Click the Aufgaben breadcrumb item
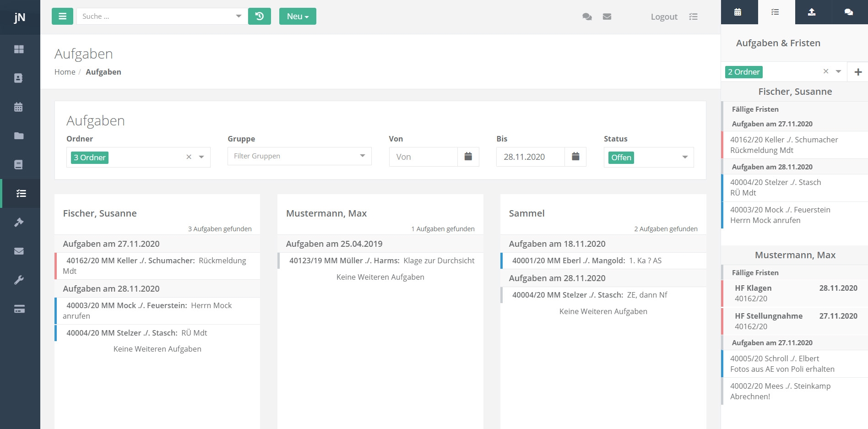868x429 pixels. click(x=103, y=72)
